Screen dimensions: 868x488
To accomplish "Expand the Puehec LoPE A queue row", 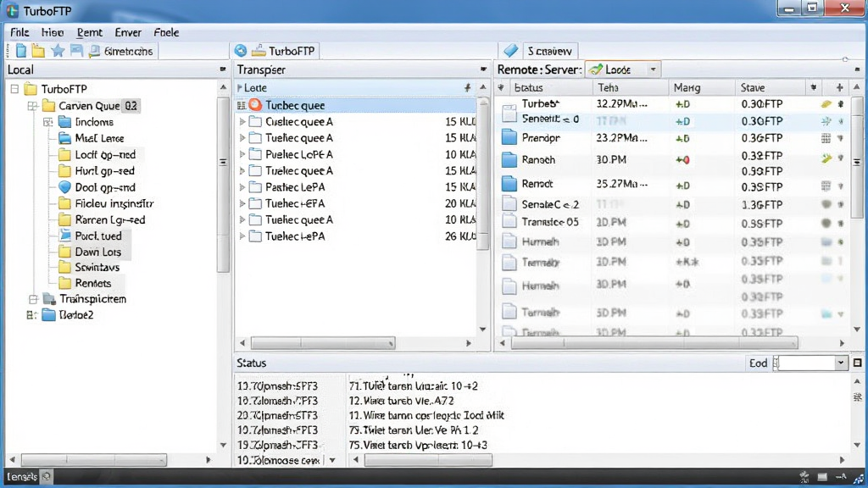I will 242,154.
